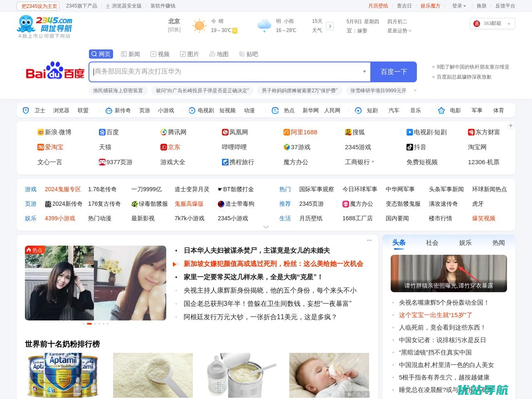Image resolution: width=532 pixels, height=399 pixels.
Task: Switch to the 娱乐 news tab
Action: click(465, 243)
